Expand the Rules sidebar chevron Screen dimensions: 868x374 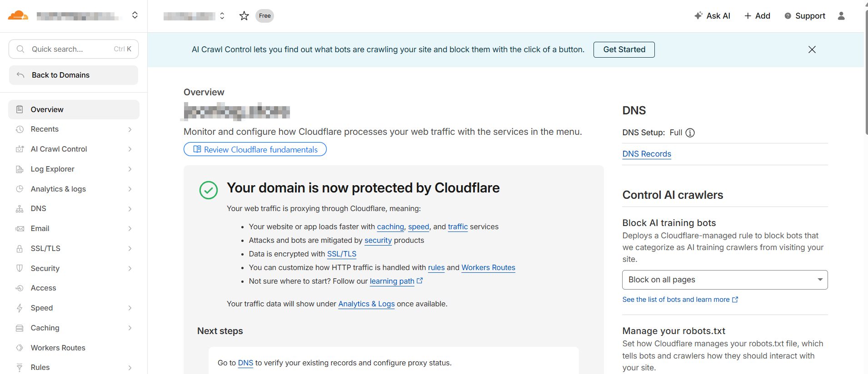[x=130, y=367]
